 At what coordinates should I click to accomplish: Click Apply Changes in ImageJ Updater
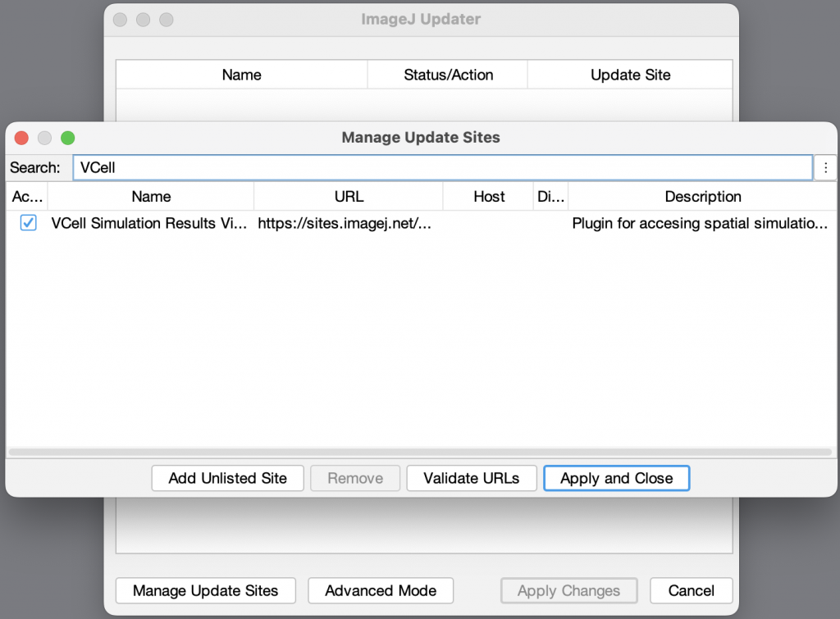click(568, 590)
